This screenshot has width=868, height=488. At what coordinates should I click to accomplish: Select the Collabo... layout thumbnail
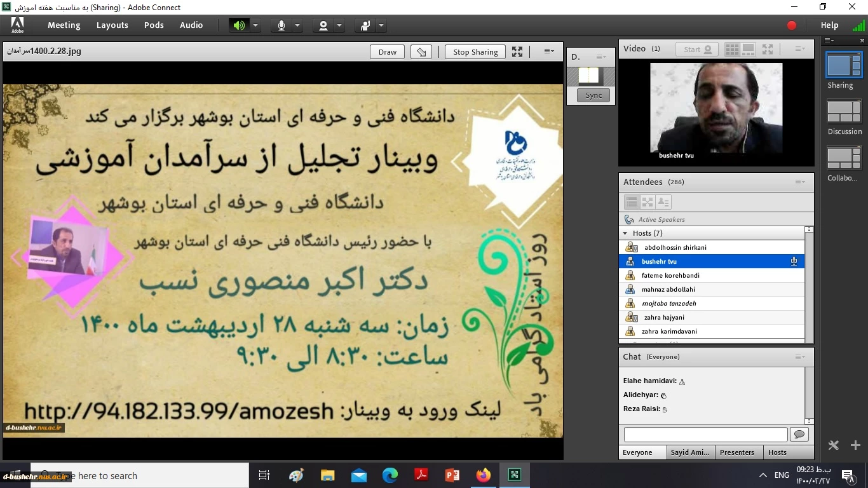coord(844,158)
